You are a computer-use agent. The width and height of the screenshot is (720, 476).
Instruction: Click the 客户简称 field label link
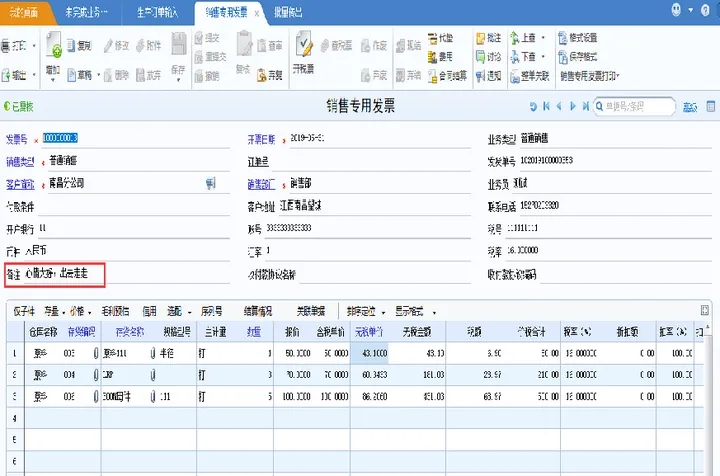tap(20, 183)
